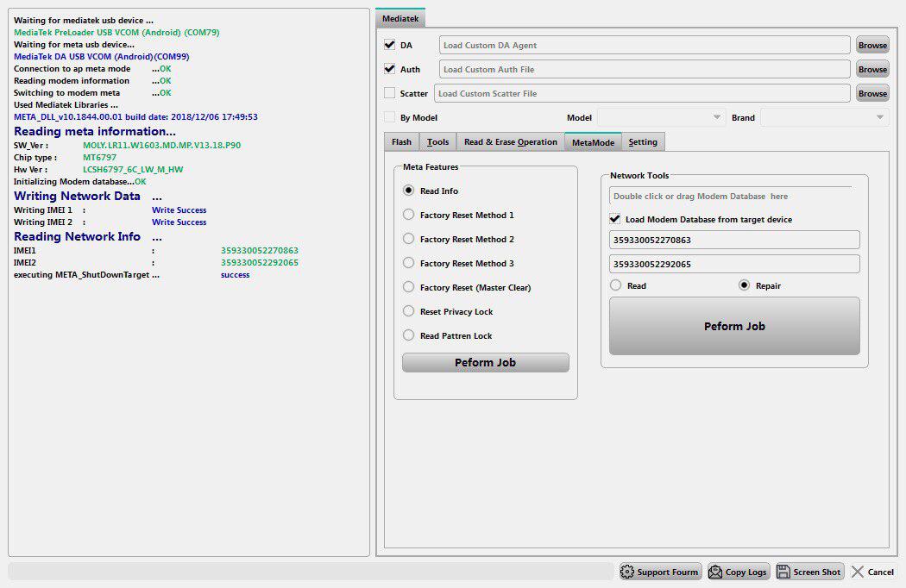
Task: Choose the Read radio under Network Tools
Action: [616, 285]
